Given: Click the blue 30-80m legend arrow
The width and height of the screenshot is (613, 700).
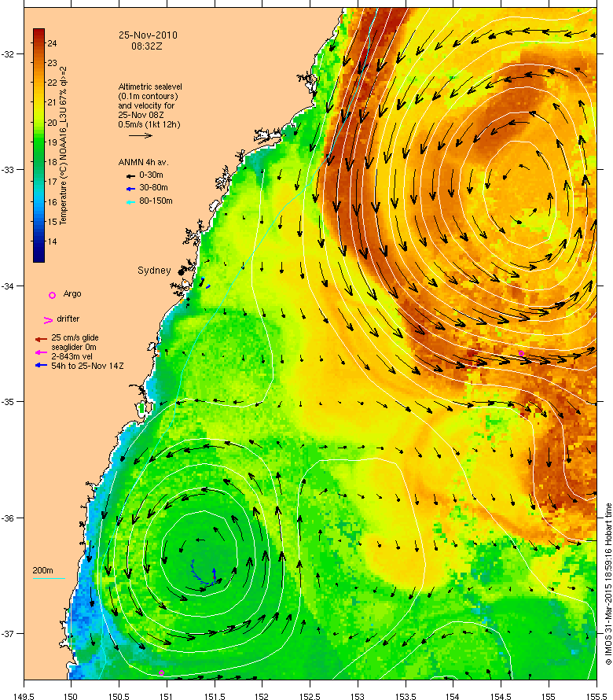Looking at the screenshot, I should tap(130, 189).
